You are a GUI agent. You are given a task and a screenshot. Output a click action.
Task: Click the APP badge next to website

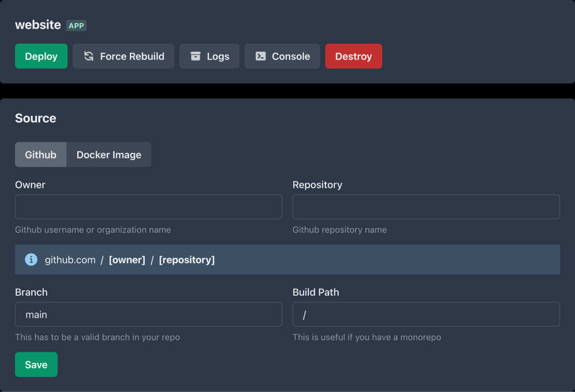click(x=76, y=26)
